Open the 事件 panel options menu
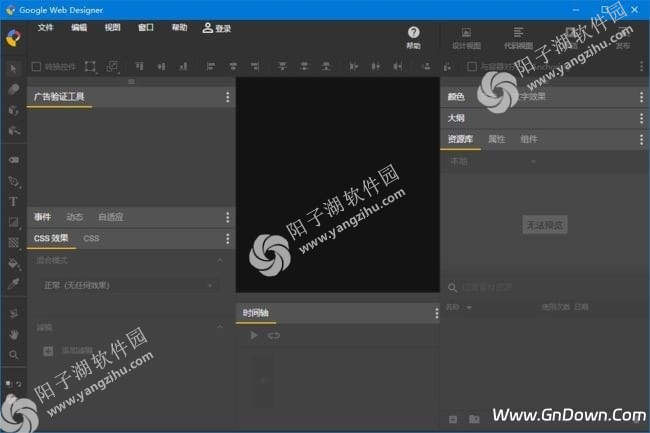 pyautogui.click(x=228, y=217)
